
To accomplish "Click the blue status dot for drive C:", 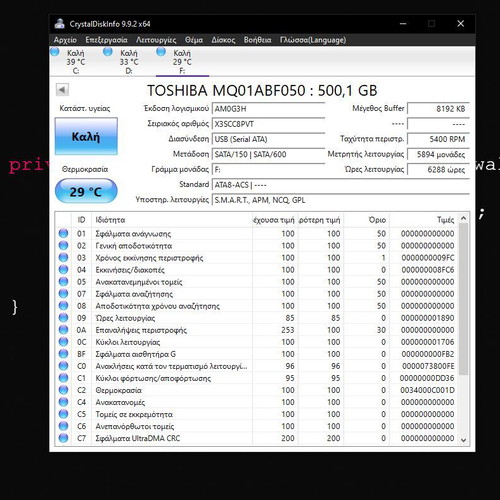I will pyautogui.click(x=55, y=52).
